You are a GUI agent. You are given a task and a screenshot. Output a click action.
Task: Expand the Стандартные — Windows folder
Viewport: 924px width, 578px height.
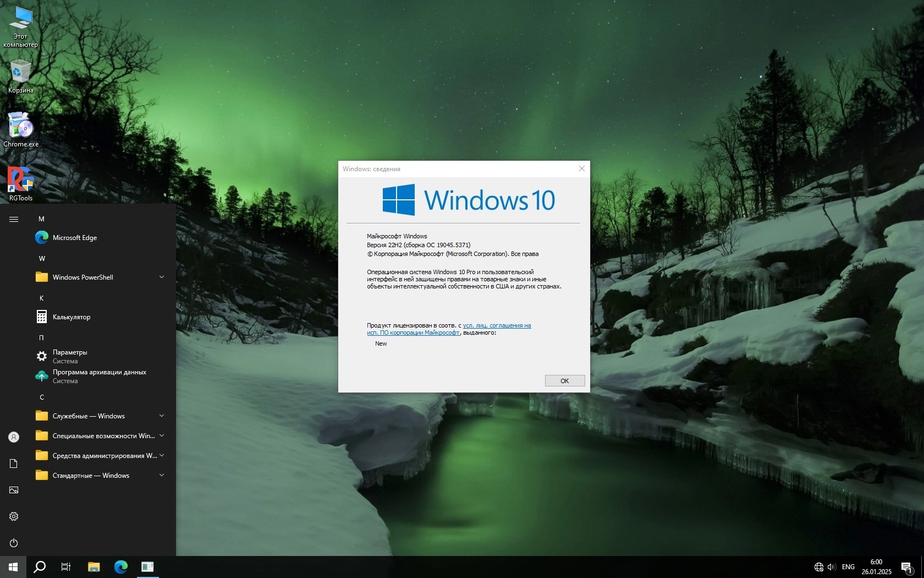click(99, 476)
